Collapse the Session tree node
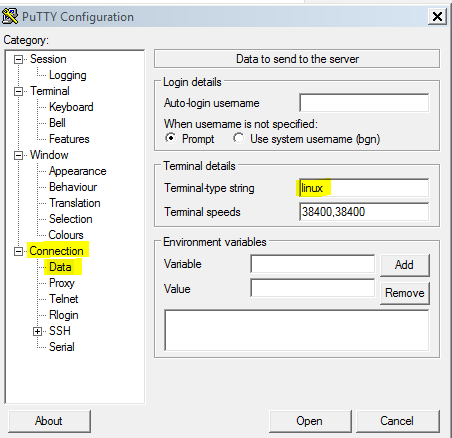 (x=18, y=60)
